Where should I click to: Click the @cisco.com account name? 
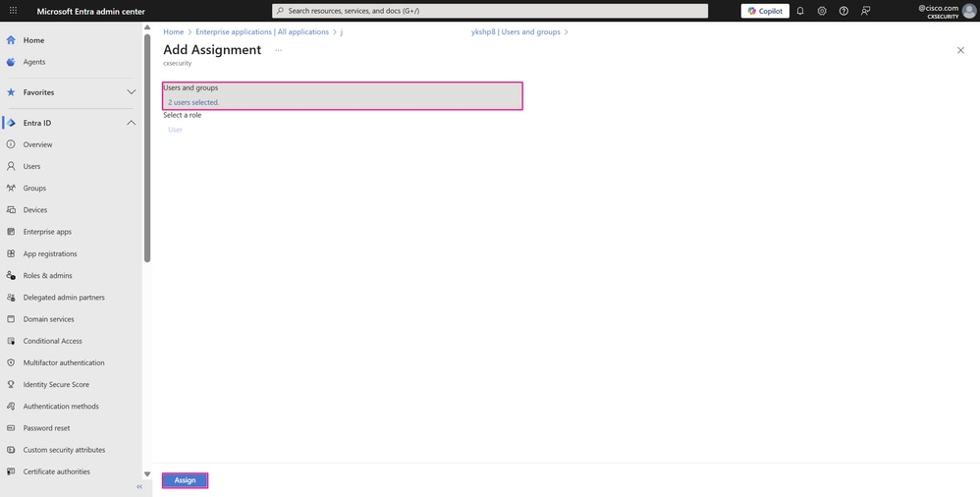(938, 8)
